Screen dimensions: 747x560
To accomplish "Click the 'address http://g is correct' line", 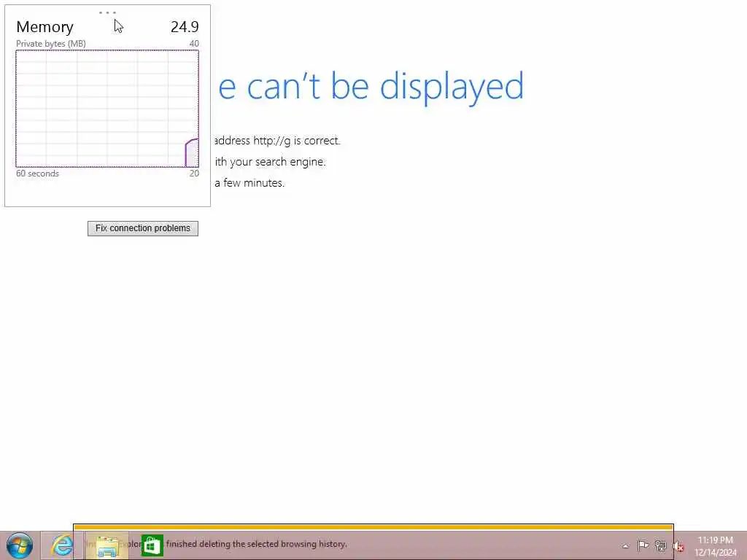I will (x=277, y=141).
